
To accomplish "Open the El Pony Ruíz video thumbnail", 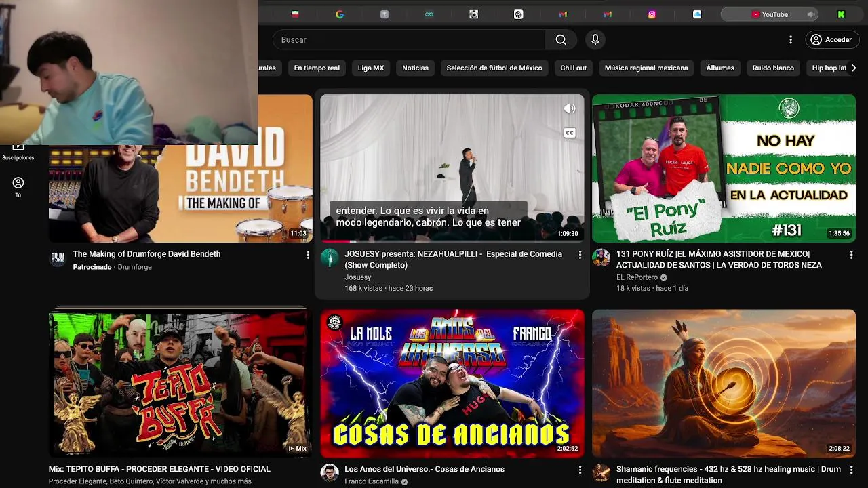I will (x=724, y=168).
